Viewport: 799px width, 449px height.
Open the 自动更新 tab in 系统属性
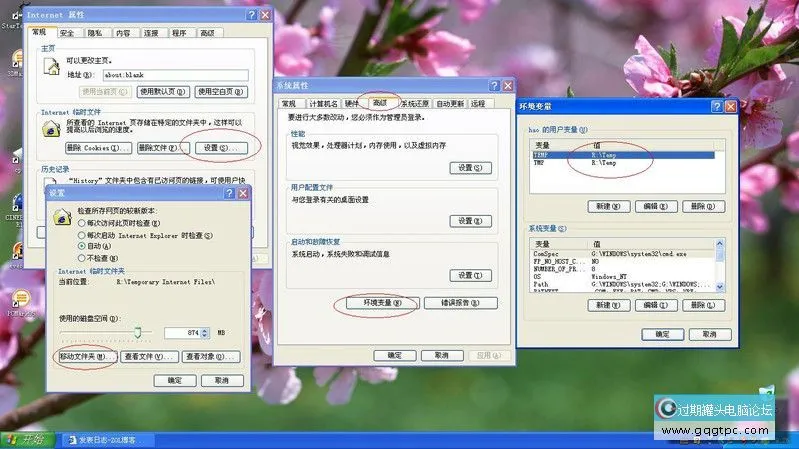[450, 104]
